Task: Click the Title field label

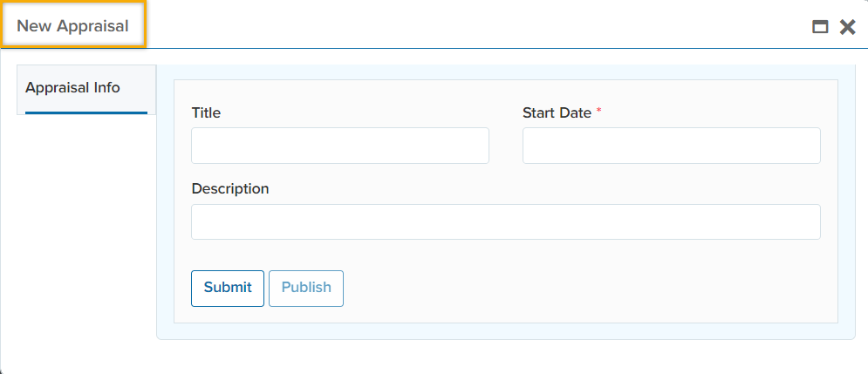Action: 206,112
